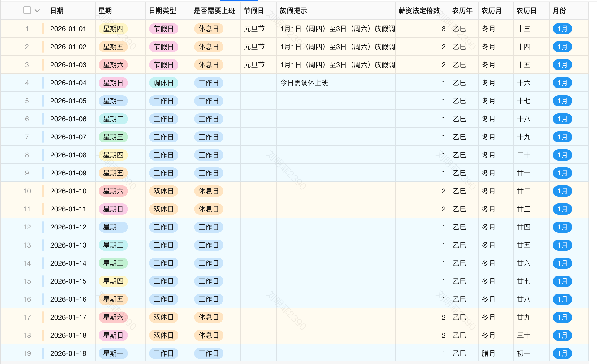The width and height of the screenshot is (597, 364).
Task: Click the 日期类型 column header
Action: (162, 11)
